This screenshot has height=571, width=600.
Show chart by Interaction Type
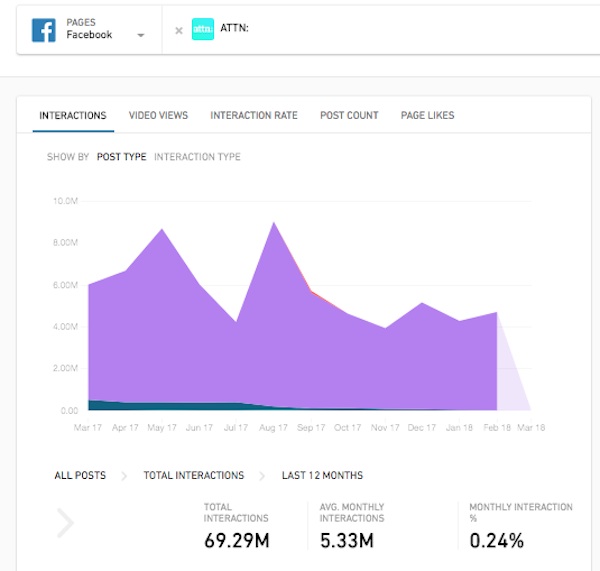click(x=197, y=157)
